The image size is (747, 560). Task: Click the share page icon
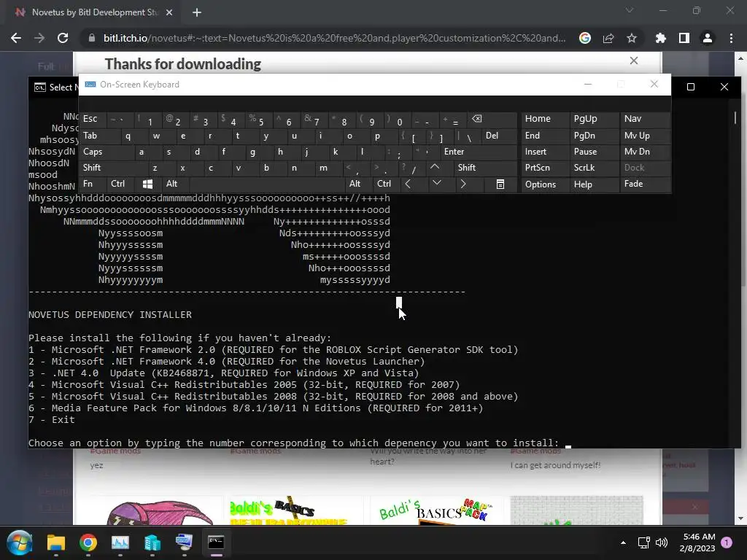pos(608,38)
